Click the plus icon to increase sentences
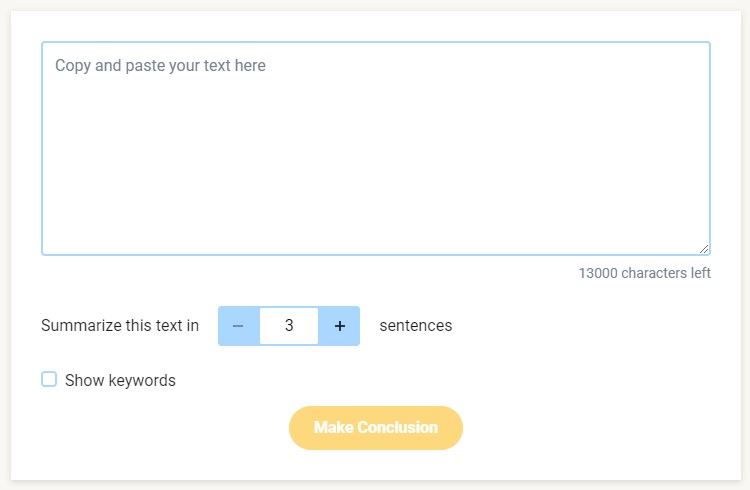The height and width of the screenshot is (490, 750). point(340,326)
